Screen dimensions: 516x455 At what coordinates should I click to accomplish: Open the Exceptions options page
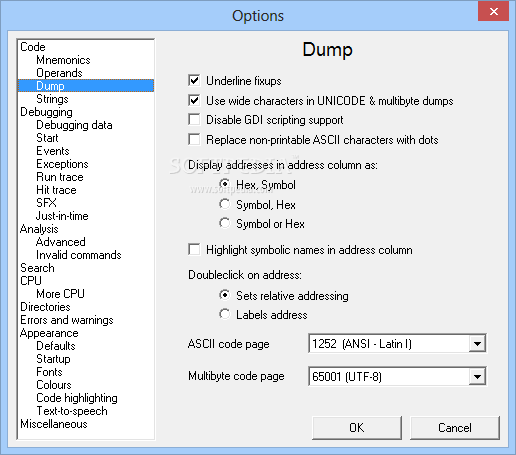62,164
